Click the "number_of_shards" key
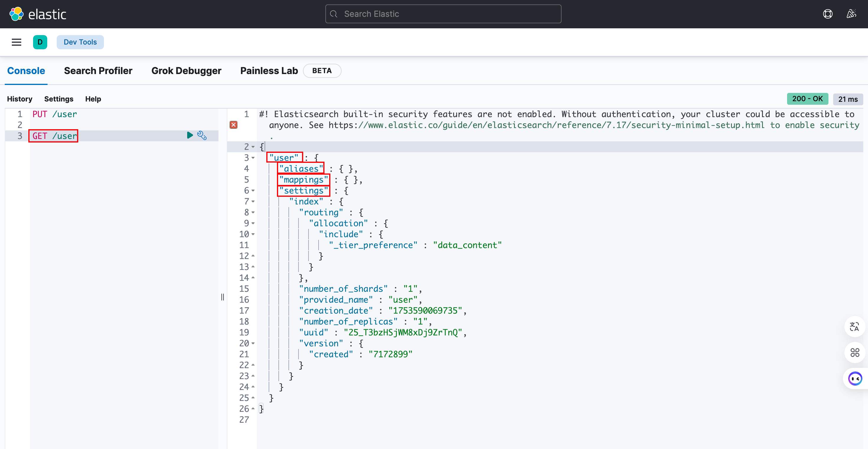This screenshot has height=449, width=868. [x=343, y=289]
